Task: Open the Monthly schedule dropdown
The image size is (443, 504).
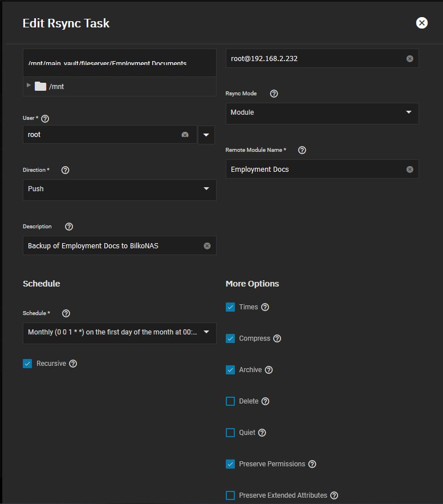Action: pos(119,332)
